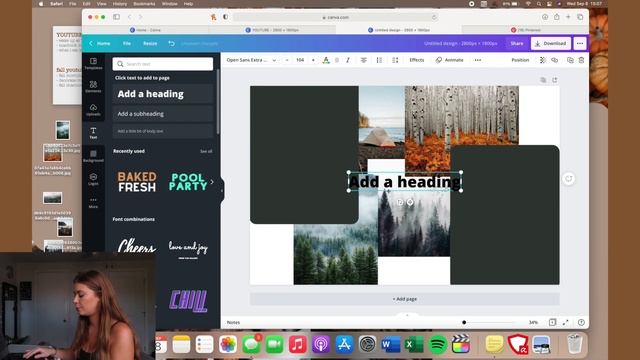Open the grid view icon
640x360 pixels.
click(552, 322)
